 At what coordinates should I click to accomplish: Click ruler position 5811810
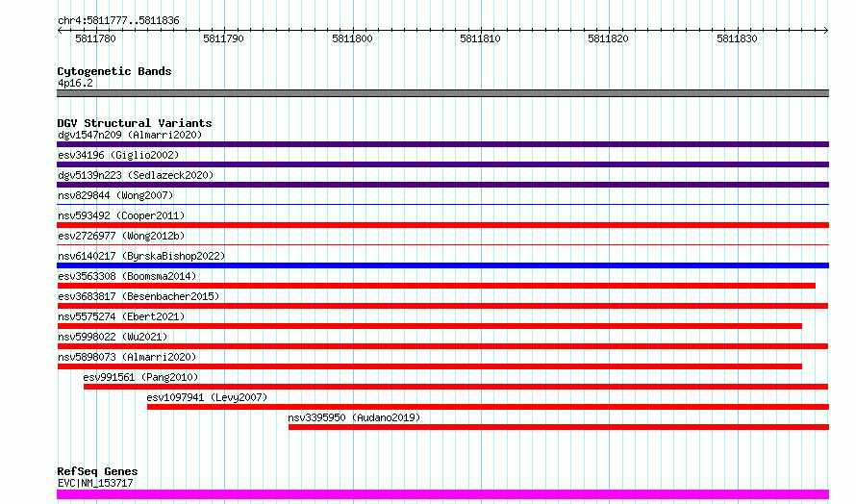[x=480, y=38]
